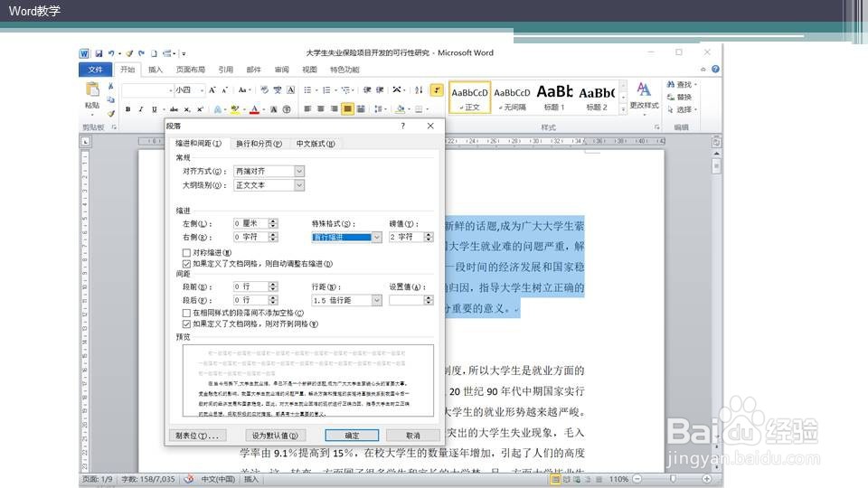
Task: Click the print layout view icon in status bar
Action: 555,479
